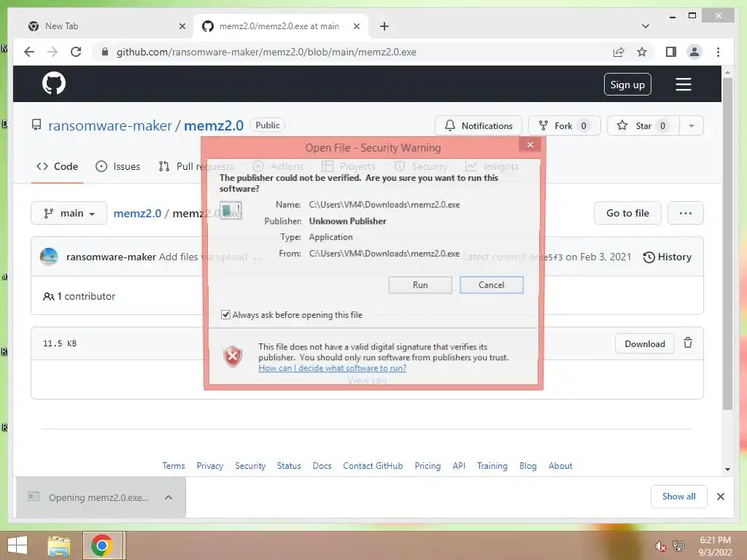Click the repository icon beside ransomware-maker
The height and width of the screenshot is (560, 747).
click(36, 125)
